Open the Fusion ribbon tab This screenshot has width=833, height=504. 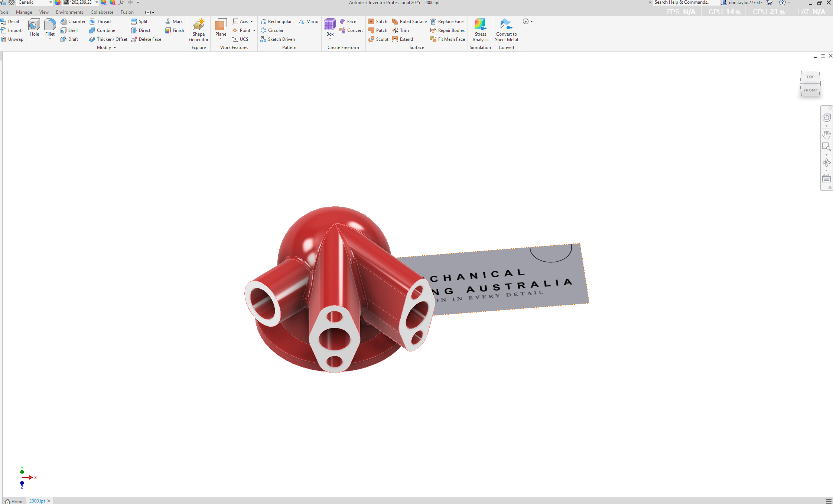coord(127,12)
